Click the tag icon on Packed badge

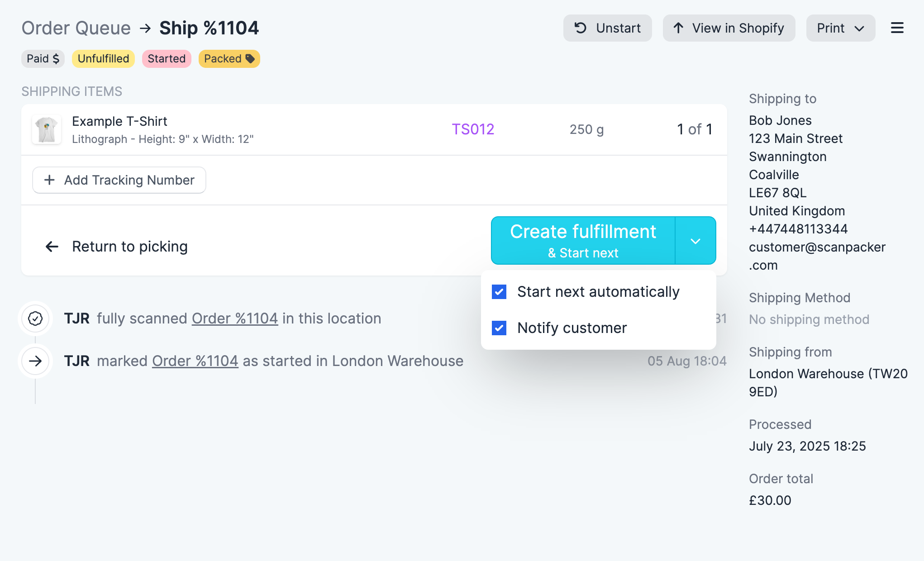(250, 59)
